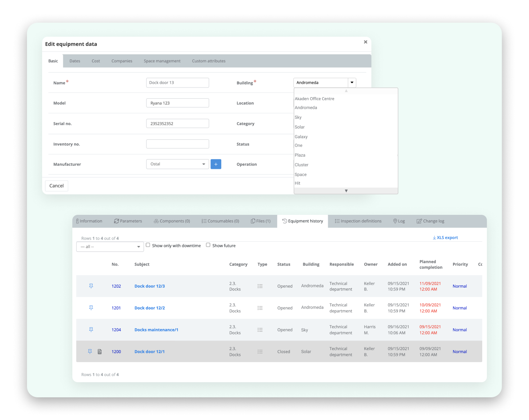
Task: Toggle the Show future checkbox
Action: 208,245
